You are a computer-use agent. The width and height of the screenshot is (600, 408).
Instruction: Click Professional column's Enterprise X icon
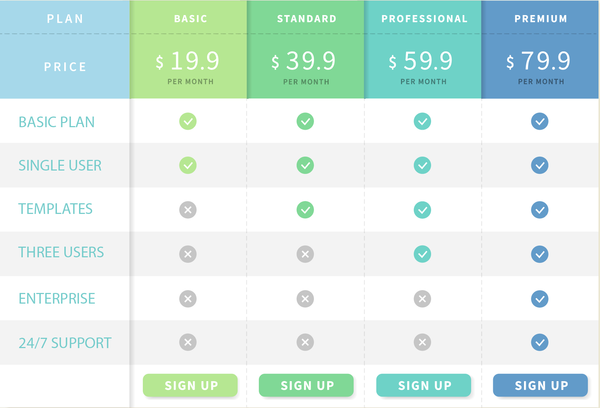click(422, 298)
